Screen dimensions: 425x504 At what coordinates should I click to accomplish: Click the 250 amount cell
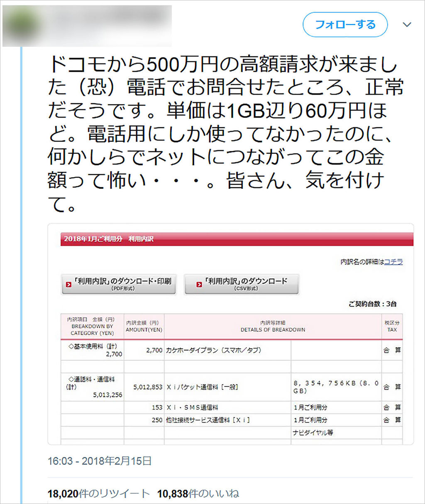[x=144, y=420]
